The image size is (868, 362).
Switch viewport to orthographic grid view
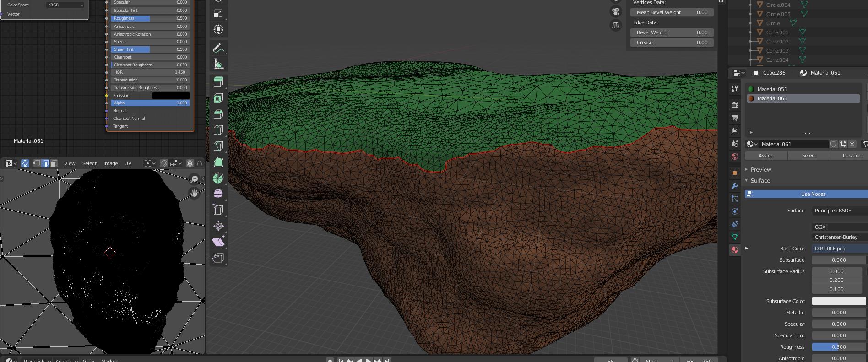tap(616, 26)
